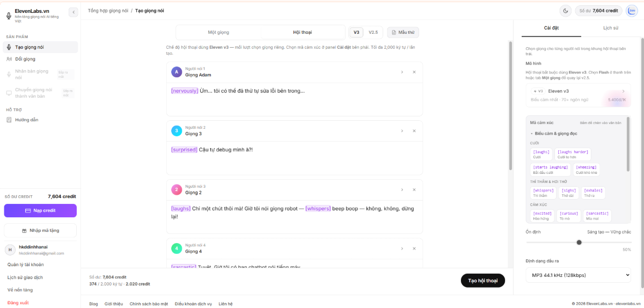Insert the [starts laughing] emotion tag

pos(550,170)
